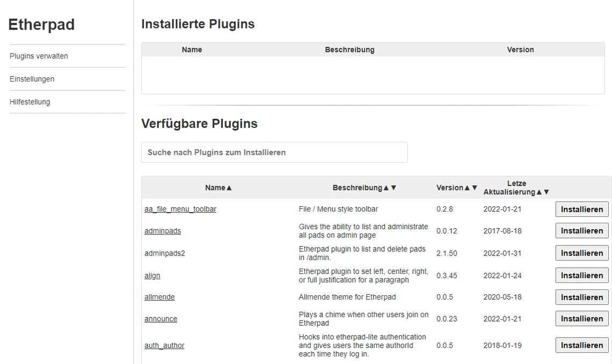The height and width of the screenshot is (364, 612).
Task: Click the Etherpad heading
Action: coord(41,25)
